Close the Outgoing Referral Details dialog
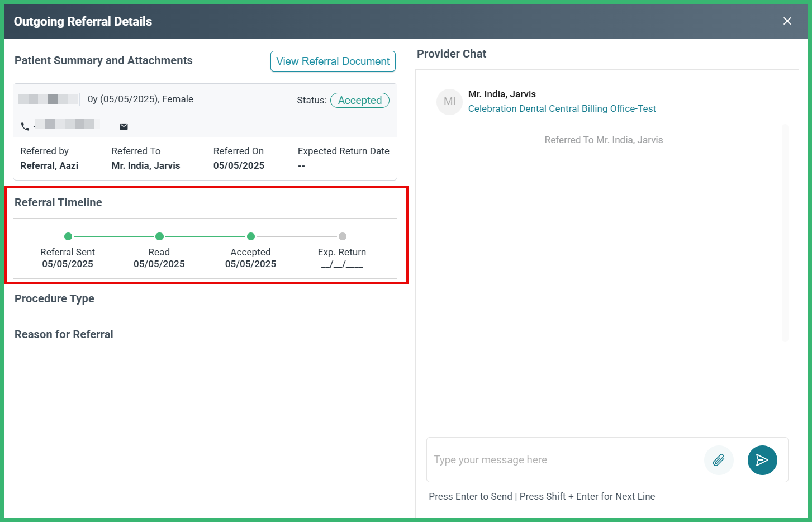 click(x=787, y=21)
